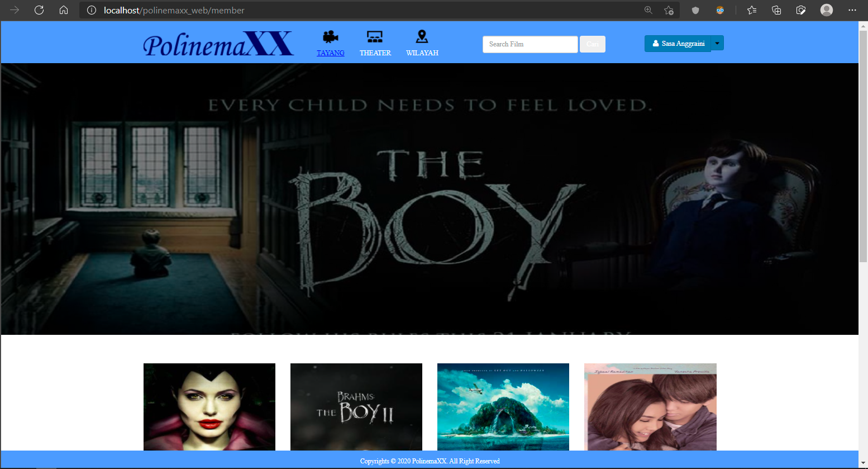Expand the user dropdown caret
This screenshot has height=469, width=868.
point(717,43)
